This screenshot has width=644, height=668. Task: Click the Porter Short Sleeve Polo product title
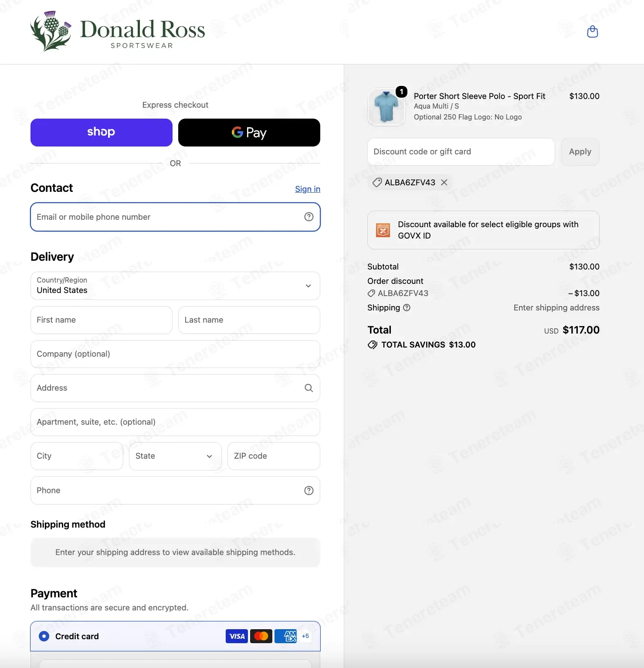pos(479,96)
